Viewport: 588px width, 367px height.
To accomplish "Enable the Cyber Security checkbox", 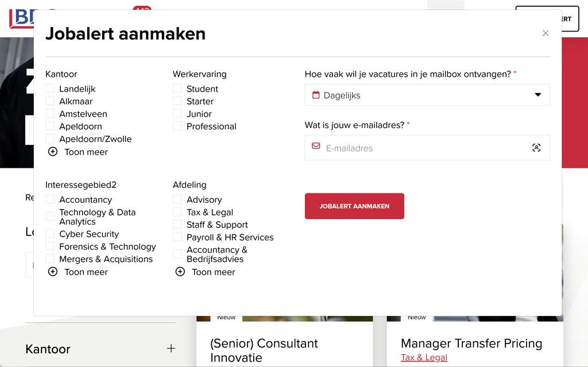I will click(x=51, y=234).
